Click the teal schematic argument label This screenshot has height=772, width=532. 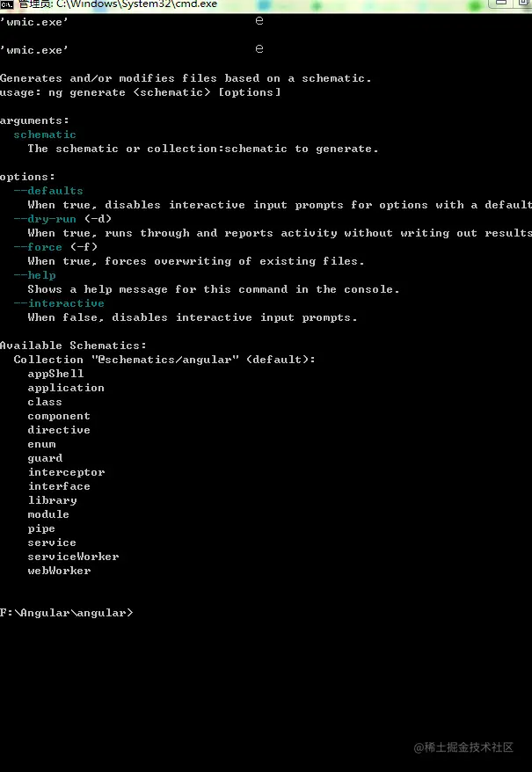tap(45, 135)
